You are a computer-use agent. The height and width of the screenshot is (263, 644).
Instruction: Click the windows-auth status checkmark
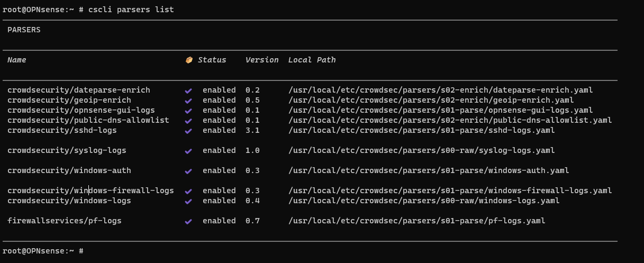coord(188,171)
